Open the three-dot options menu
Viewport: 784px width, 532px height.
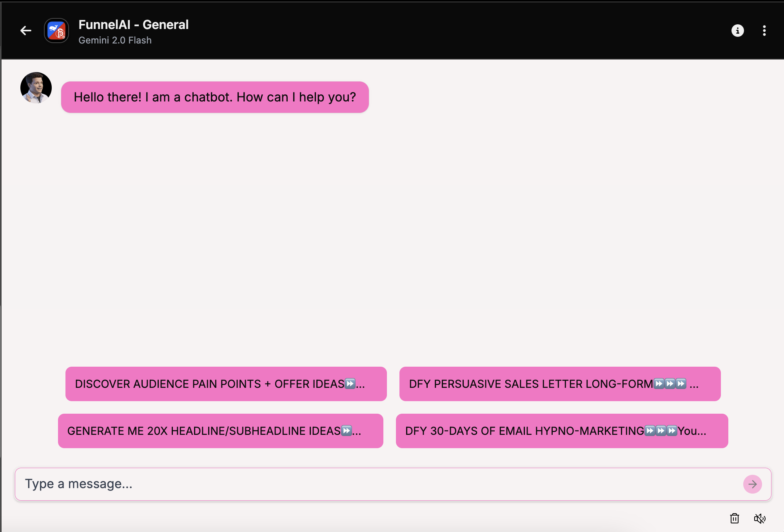pos(764,31)
